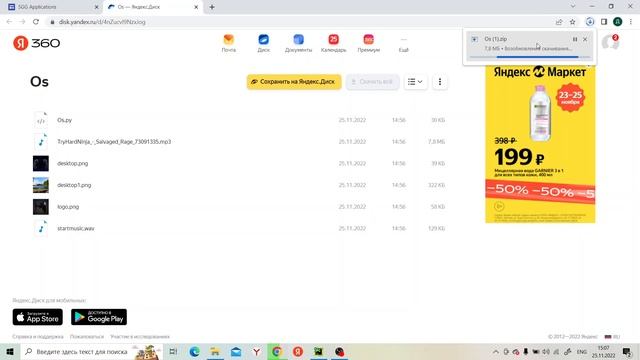Click the Windows taskbar search box

point(91,351)
